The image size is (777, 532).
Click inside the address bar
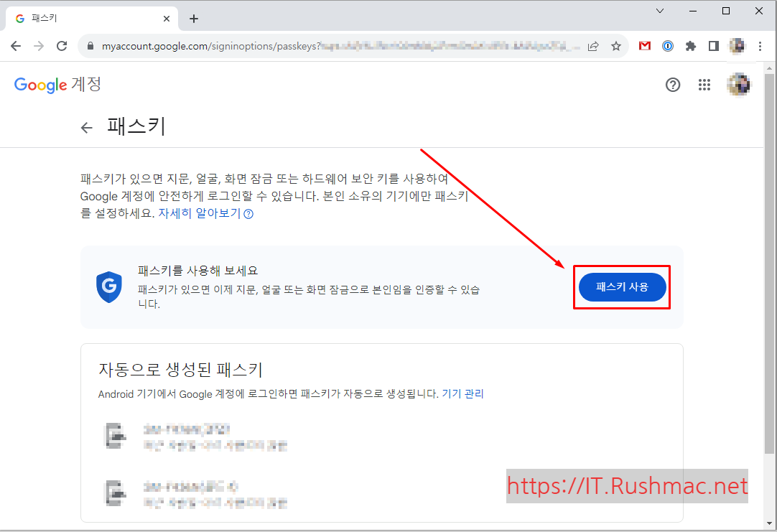[323, 45]
